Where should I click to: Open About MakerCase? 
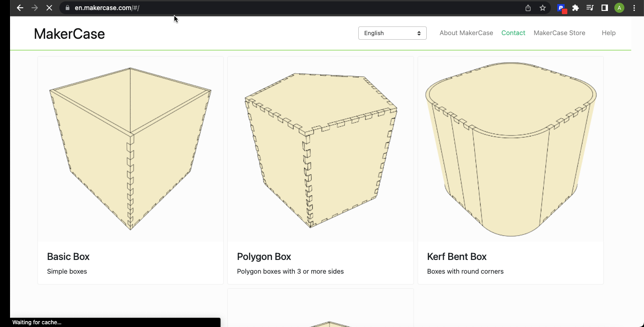(466, 33)
